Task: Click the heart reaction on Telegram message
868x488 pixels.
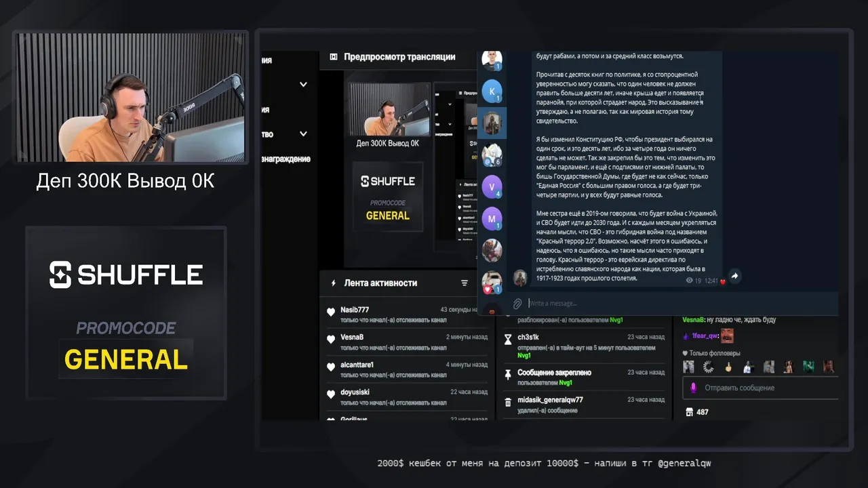Action: (x=723, y=281)
